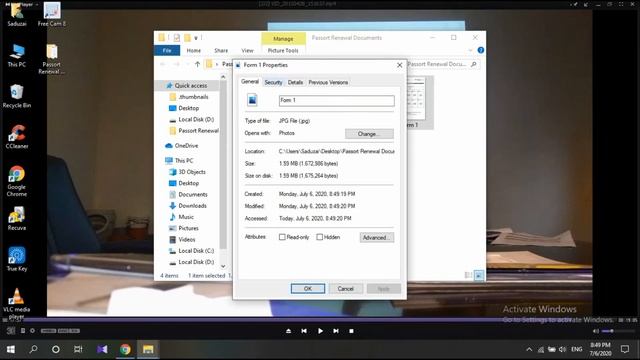
Task: Open Explorer help question mark icon
Action: point(481,50)
